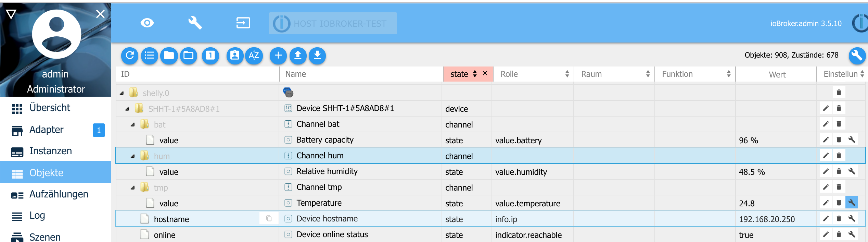Collapse the SHHT-1#5A8AD8#1 tree node
The image size is (868, 242).
tap(127, 109)
